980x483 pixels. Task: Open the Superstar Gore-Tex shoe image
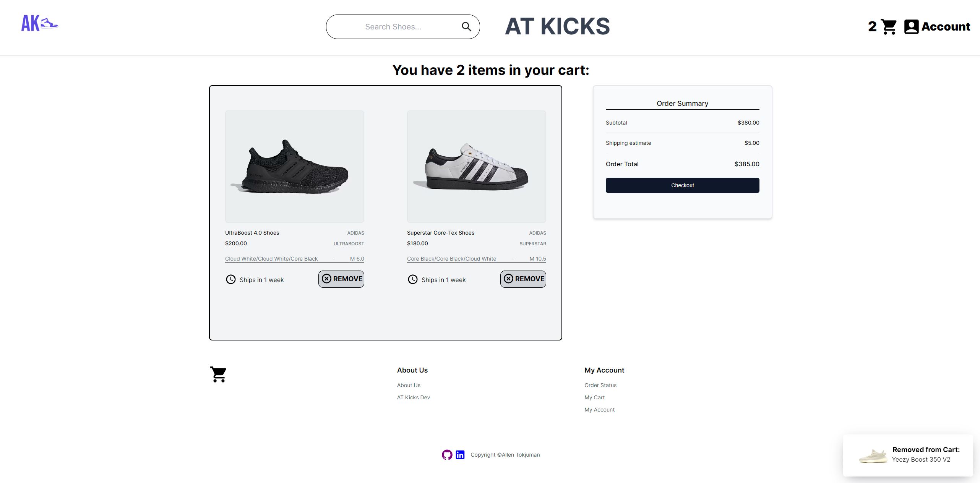[476, 167]
